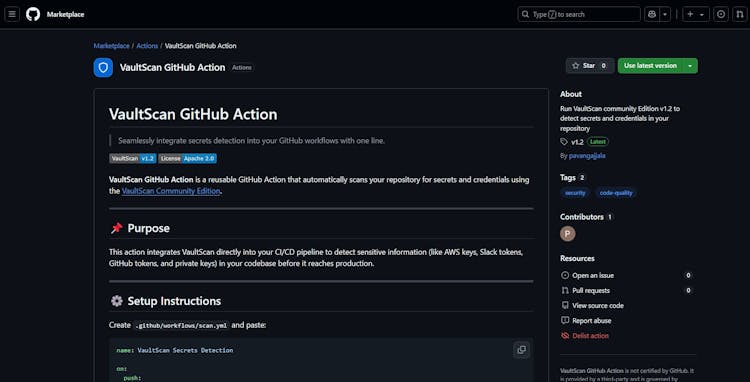750x382 pixels.
Task: Open the Pull requests resource link
Action: pos(591,291)
